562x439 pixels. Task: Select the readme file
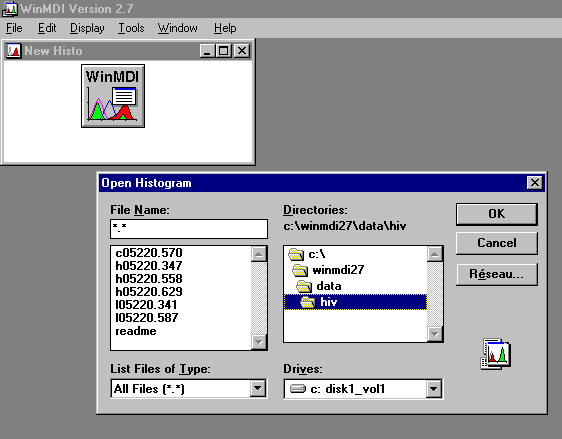coord(136,331)
